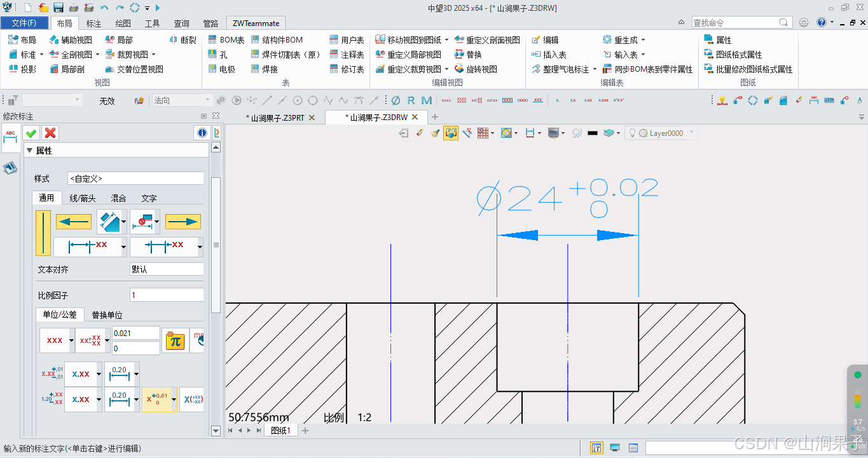Viewport: 868px width, 458px height.
Task: Switch to the 标注 ribbon tab
Action: coord(93,24)
